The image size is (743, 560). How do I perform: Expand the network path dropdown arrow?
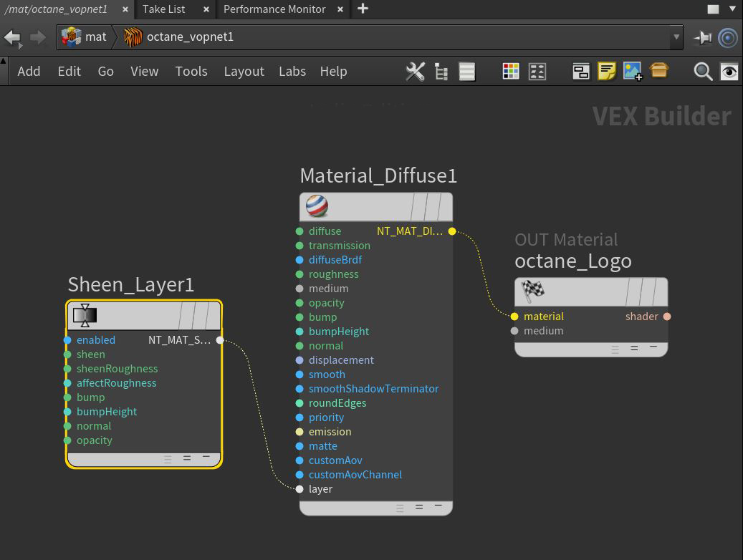click(x=676, y=37)
